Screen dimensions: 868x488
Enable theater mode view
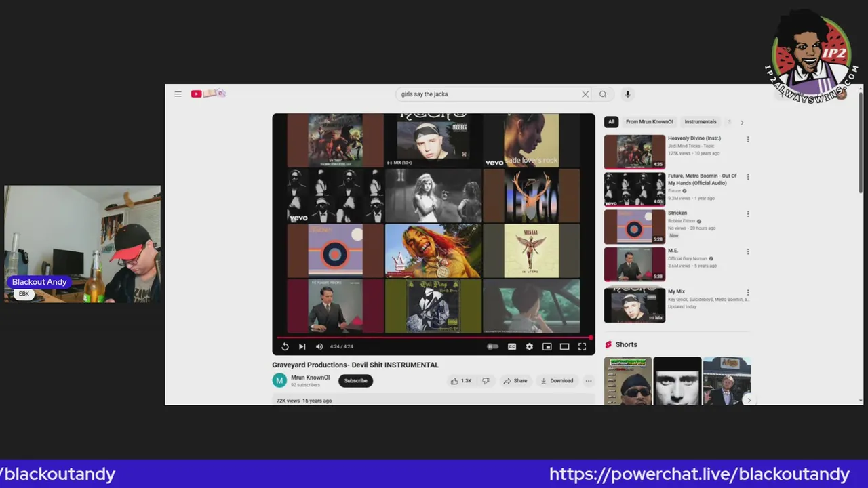pyautogui.click(x=564, y=346)
